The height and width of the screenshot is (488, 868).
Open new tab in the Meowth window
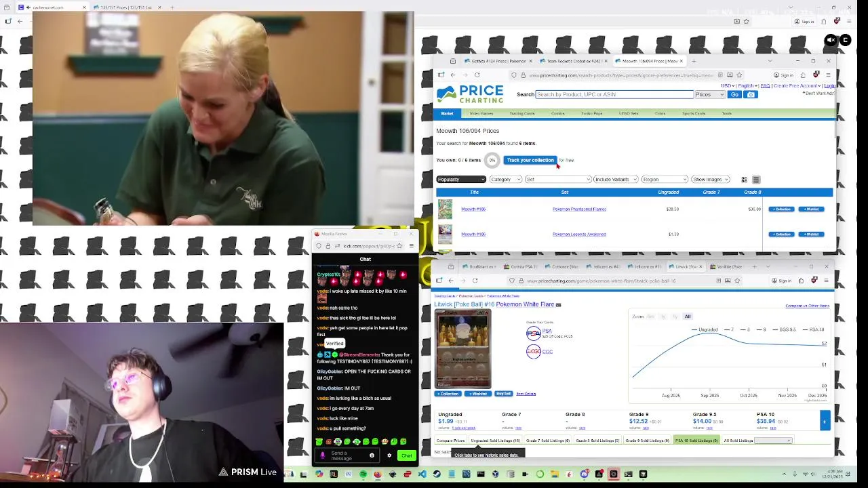(x=694, y=61)
